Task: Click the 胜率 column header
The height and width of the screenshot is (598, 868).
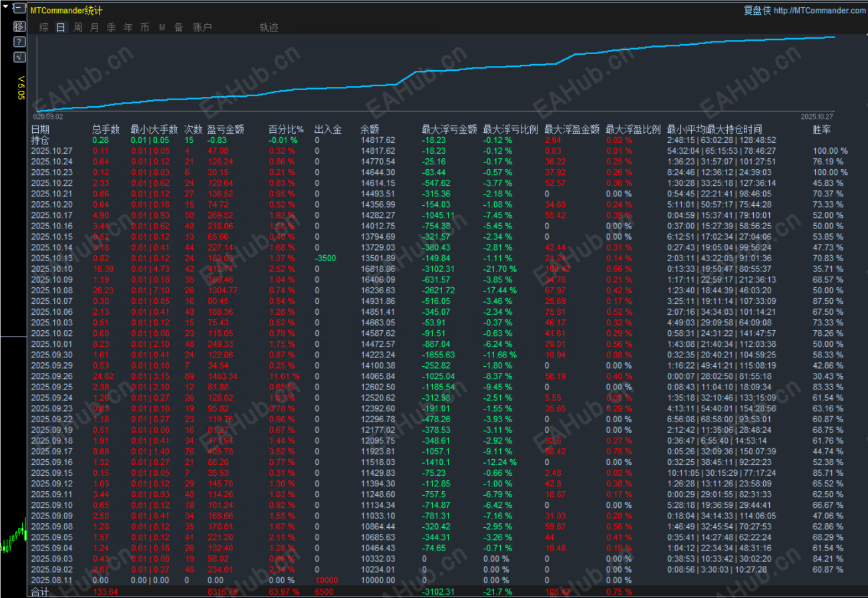Action: 822,130
